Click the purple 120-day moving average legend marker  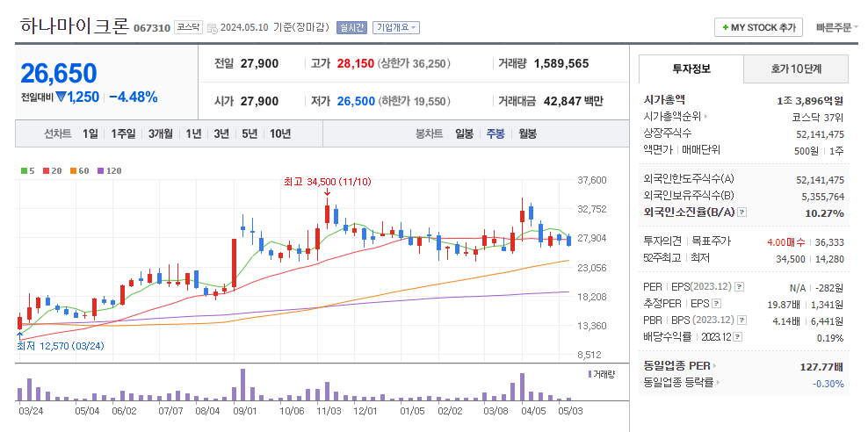point(100,171)
